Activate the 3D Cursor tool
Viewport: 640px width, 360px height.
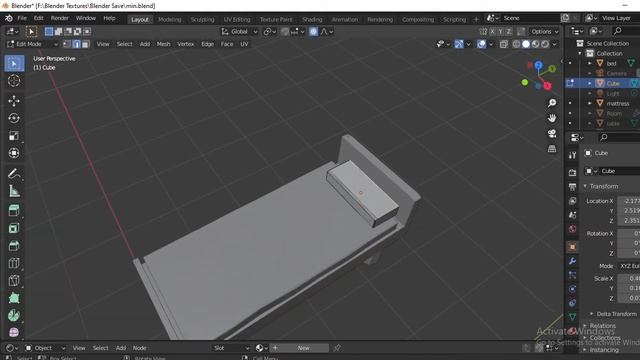14,81
